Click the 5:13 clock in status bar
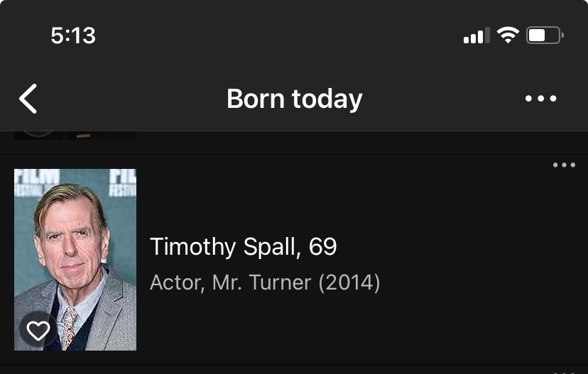 (73, 35)
